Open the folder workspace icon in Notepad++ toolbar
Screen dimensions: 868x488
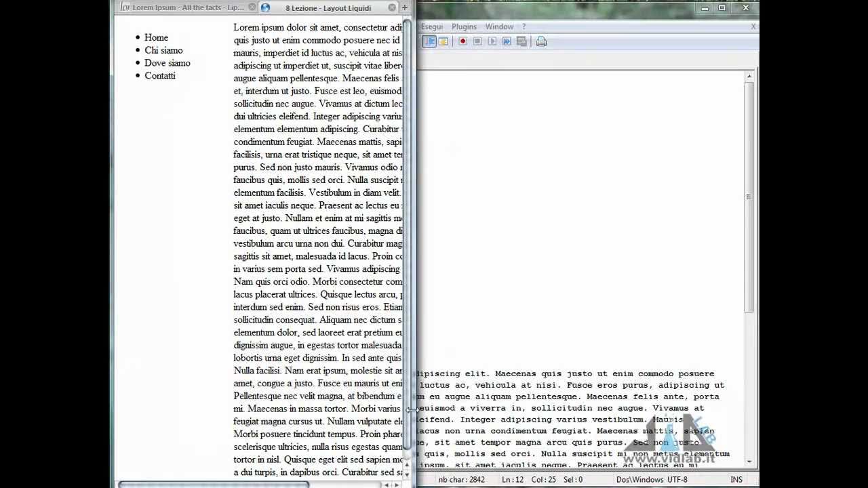[443, 41]
